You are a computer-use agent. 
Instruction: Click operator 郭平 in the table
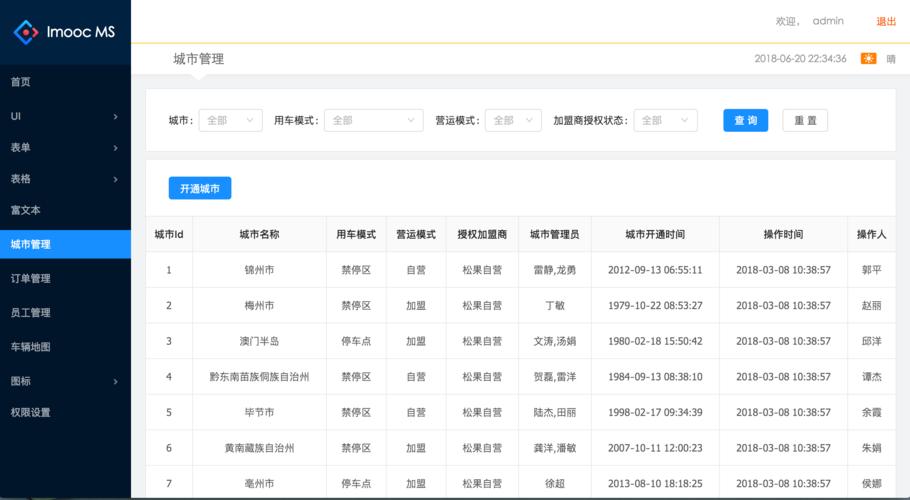[x=872, y=270]
